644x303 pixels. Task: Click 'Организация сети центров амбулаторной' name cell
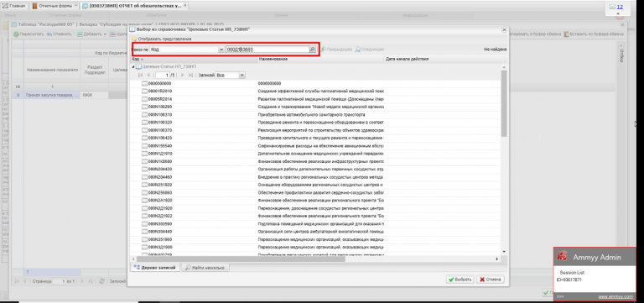pyautogui.click(x=321, y=232)
